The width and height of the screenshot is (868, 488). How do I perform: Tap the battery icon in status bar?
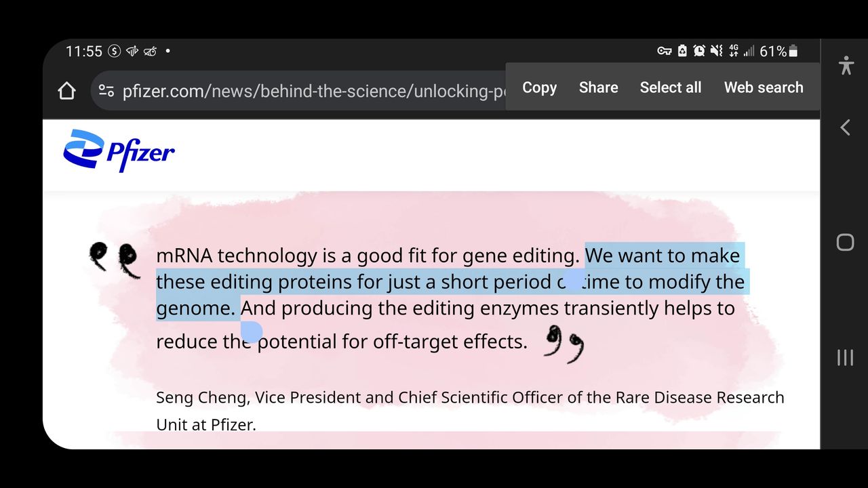point(794,52)
